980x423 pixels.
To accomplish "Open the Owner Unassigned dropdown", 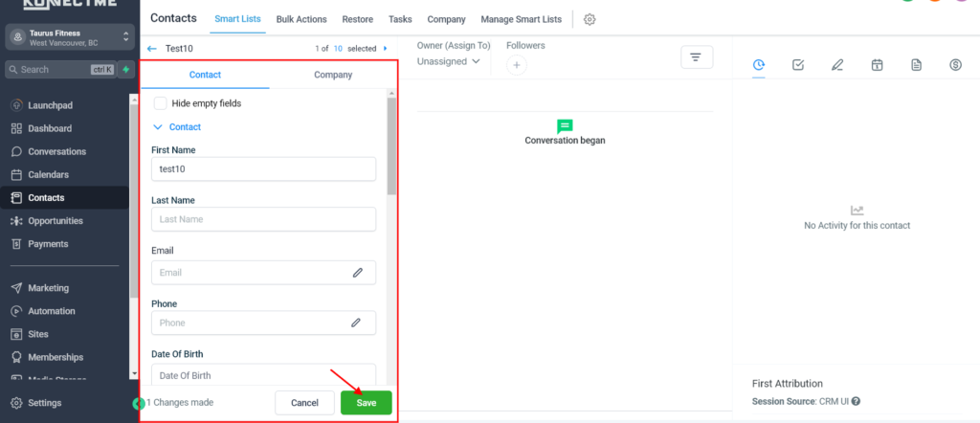I will point(448,61).
